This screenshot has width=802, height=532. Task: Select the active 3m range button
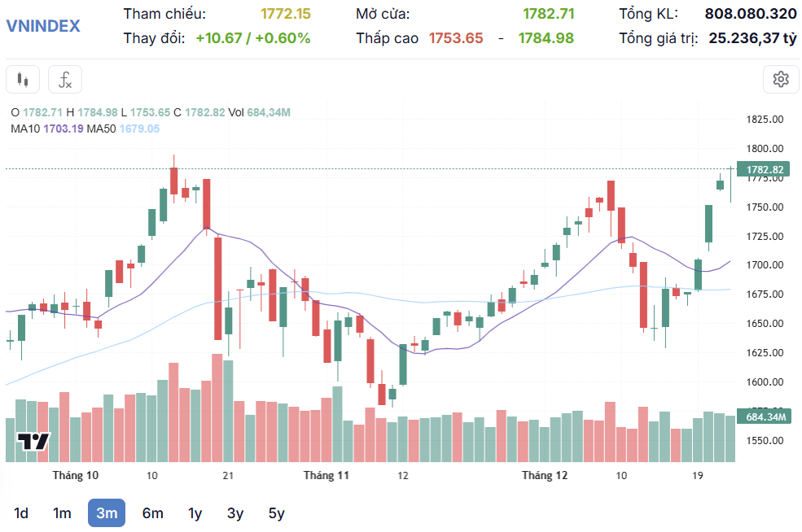coord(107,513)
